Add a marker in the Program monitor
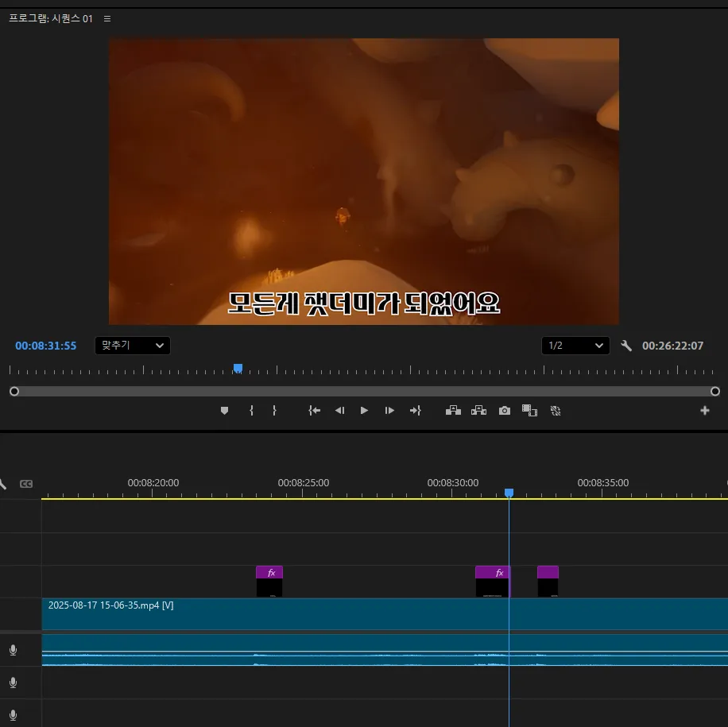Image resolution: width=728 pixels, height=727 pixels. (x=224, y=411)
